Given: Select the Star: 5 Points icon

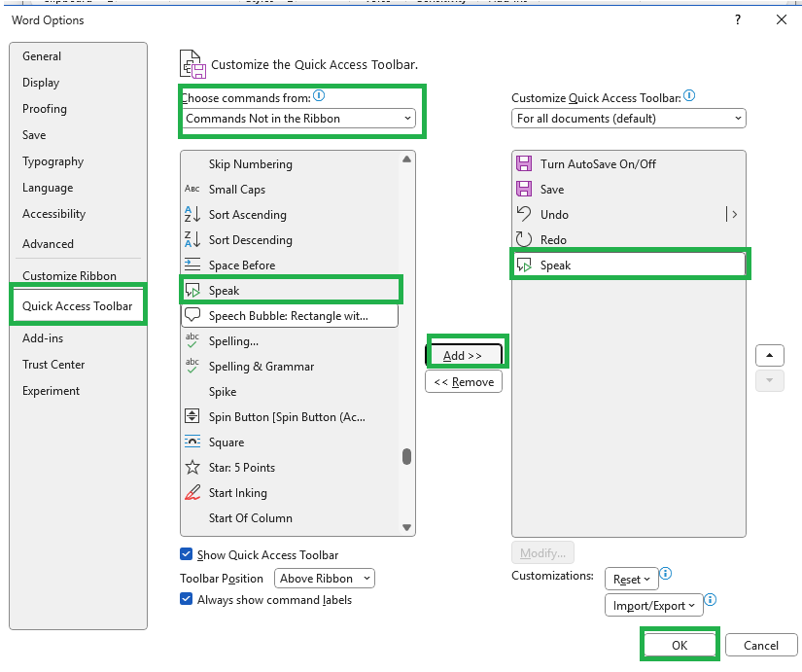Looking at the screenshot, I should pyautogui.click(x=192, y=467).
